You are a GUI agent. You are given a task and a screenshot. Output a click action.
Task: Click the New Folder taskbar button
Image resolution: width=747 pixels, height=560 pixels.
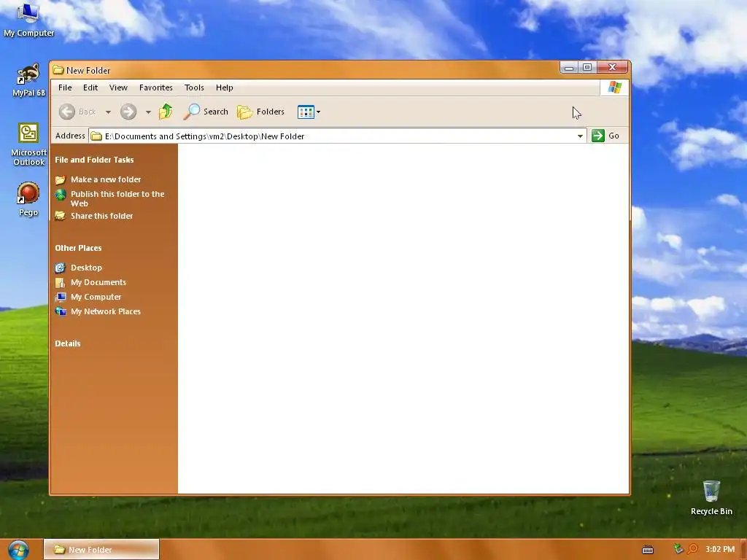click(x=101, y=550)
